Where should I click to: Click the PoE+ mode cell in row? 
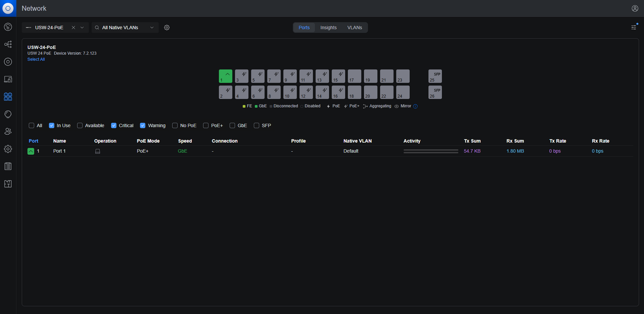142,151
